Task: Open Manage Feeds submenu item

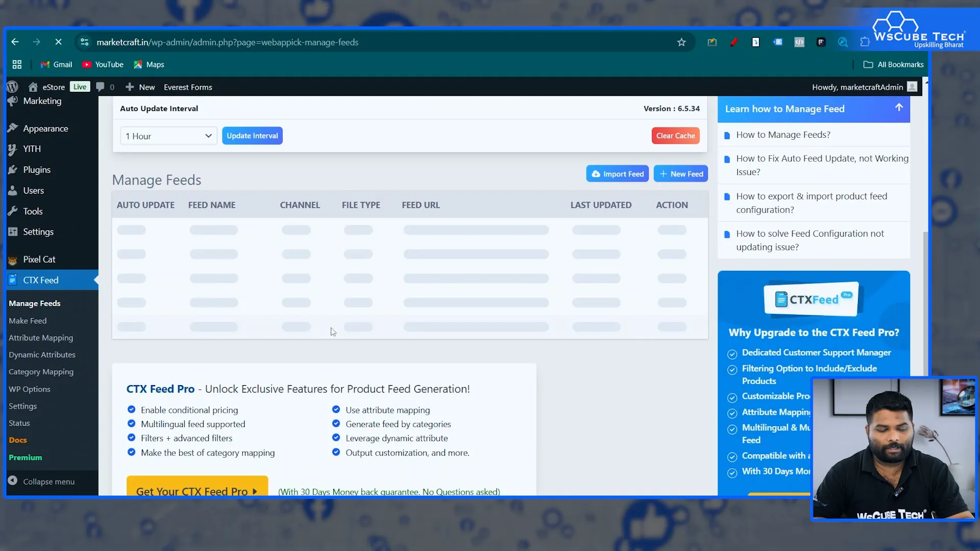Action: [35, 303]
